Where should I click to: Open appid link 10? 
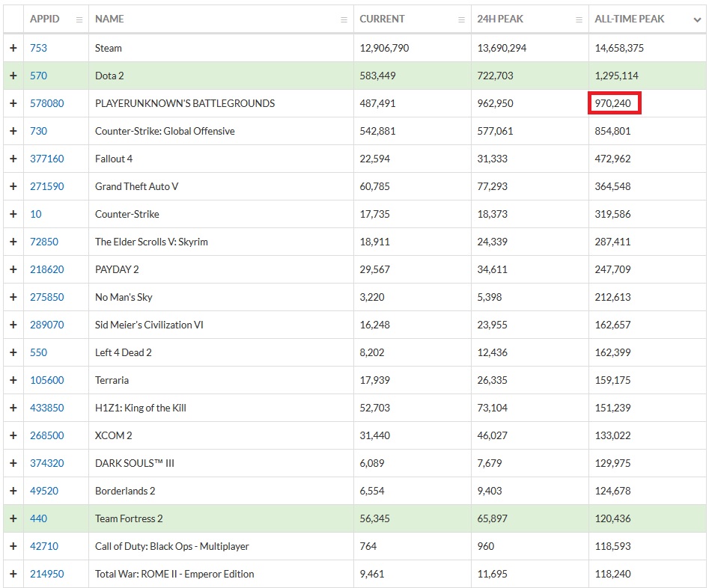pyautogui.click(x=36, y=214)
